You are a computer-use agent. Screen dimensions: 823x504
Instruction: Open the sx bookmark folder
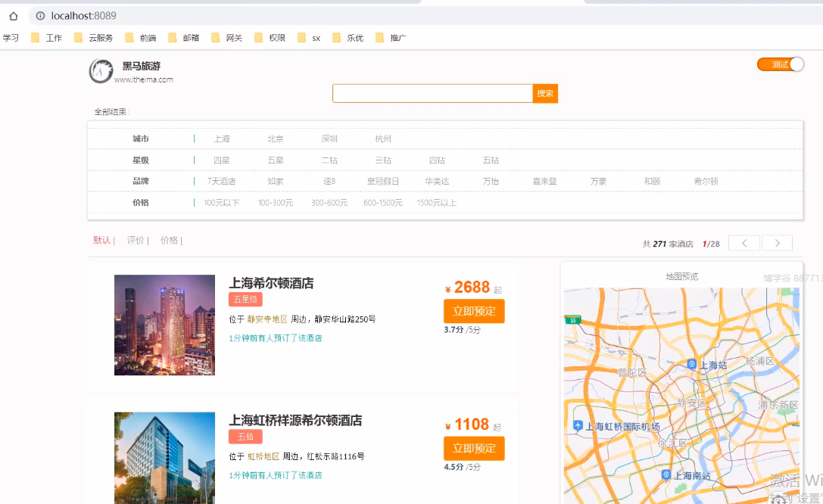[x=309, y=38]
